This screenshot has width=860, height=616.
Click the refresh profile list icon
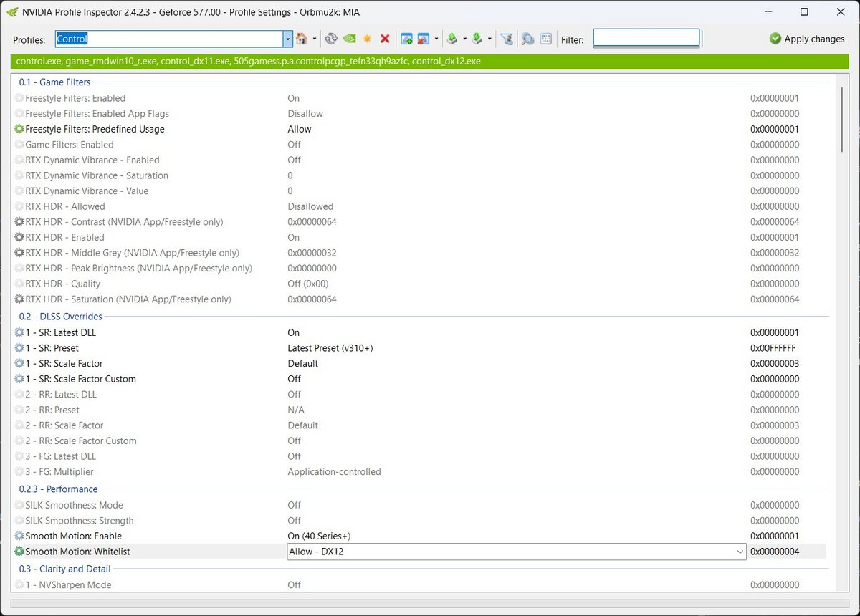(x=331, y=39)
